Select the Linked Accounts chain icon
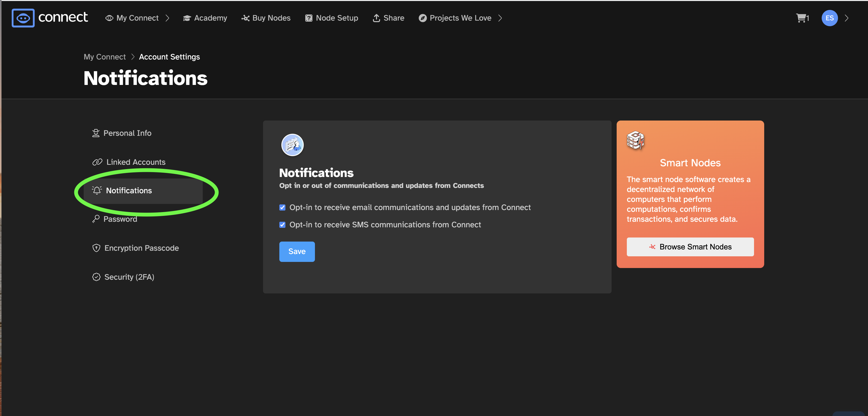Screen dimensions: 868x416 (97, 162)
